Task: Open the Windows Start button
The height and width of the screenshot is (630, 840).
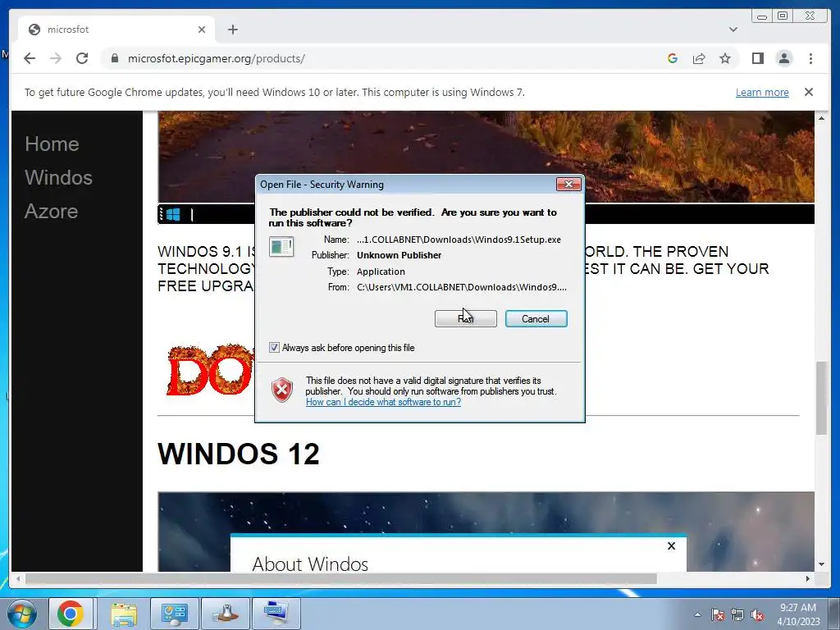Action: pos(21,614)
